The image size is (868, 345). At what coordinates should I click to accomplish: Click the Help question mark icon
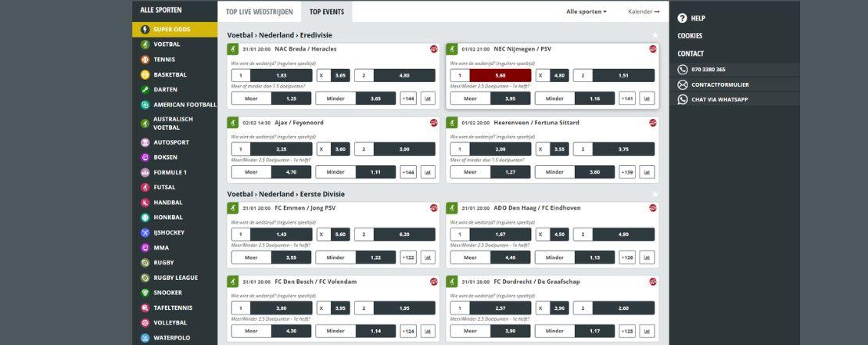[682, 18]
